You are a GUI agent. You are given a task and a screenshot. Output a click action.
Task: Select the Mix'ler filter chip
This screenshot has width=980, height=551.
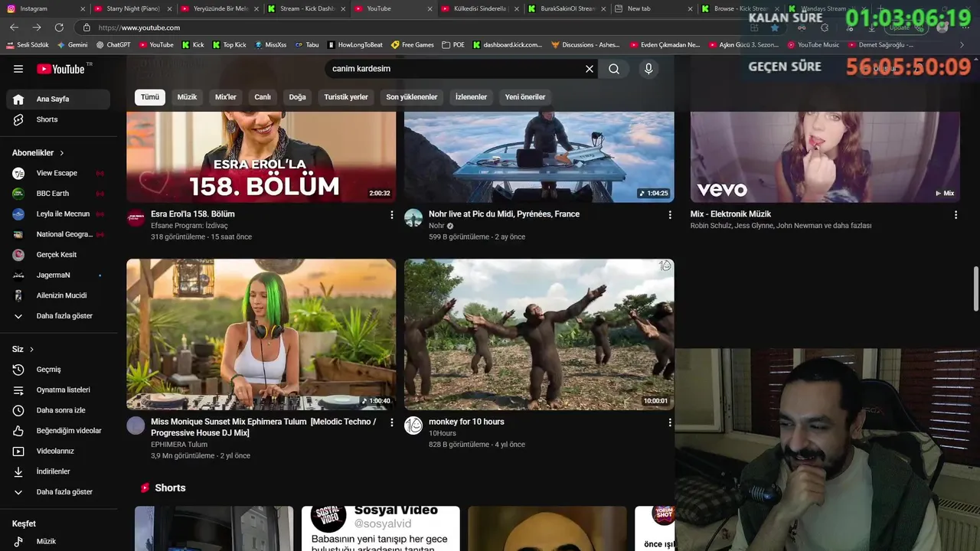pyautogui.click(x=226, y=97)
